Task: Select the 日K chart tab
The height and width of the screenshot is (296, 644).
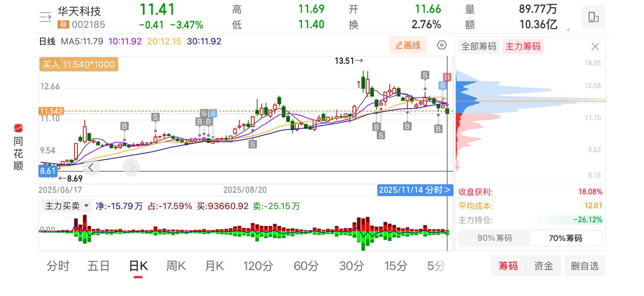Action: coord(138,266)
